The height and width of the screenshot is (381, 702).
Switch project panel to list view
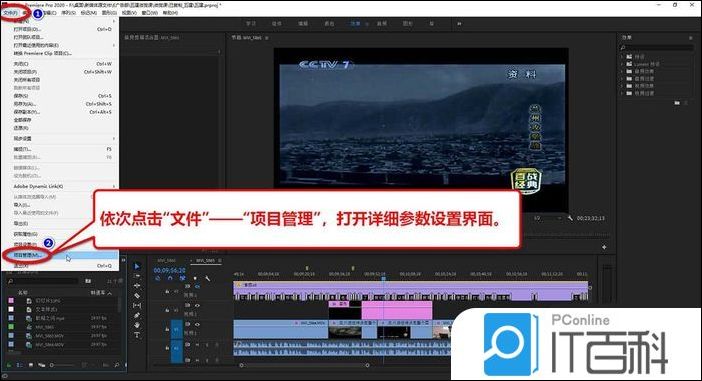pyautogui.click(x=19, y=365)
